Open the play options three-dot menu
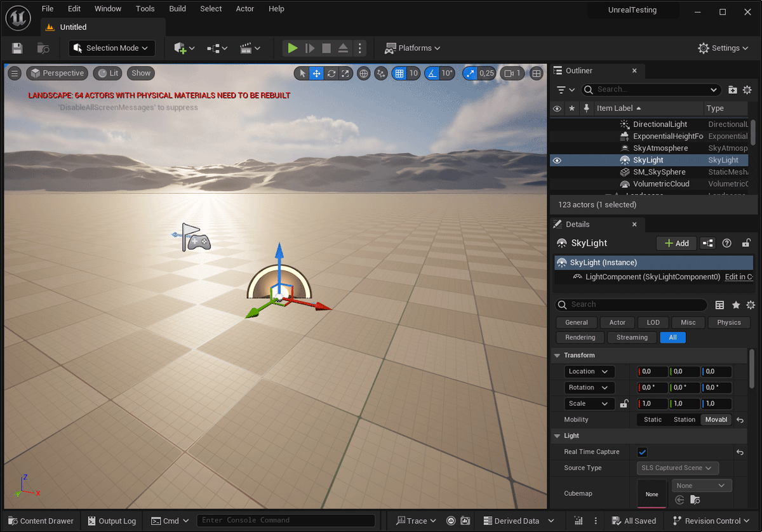Screen dimensions: 762x532 (360, 48)
